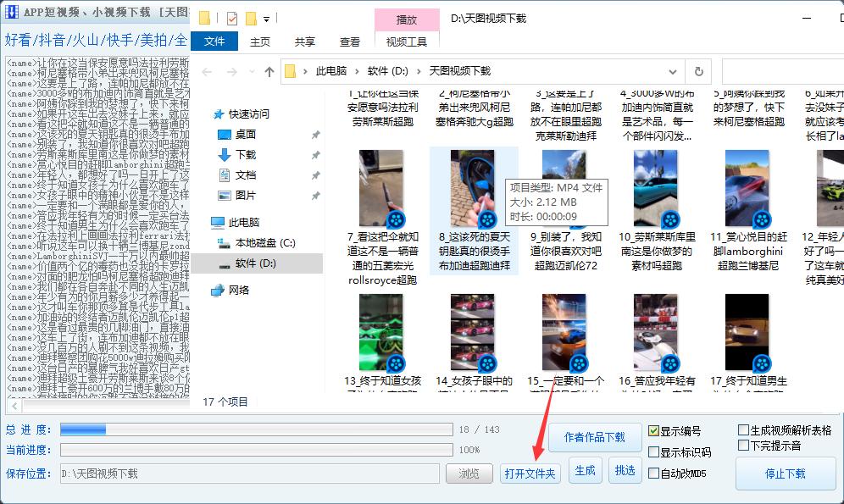844x504 pixels.
Task: Open the address bar dropdown chevron
Action: [673, 71]
